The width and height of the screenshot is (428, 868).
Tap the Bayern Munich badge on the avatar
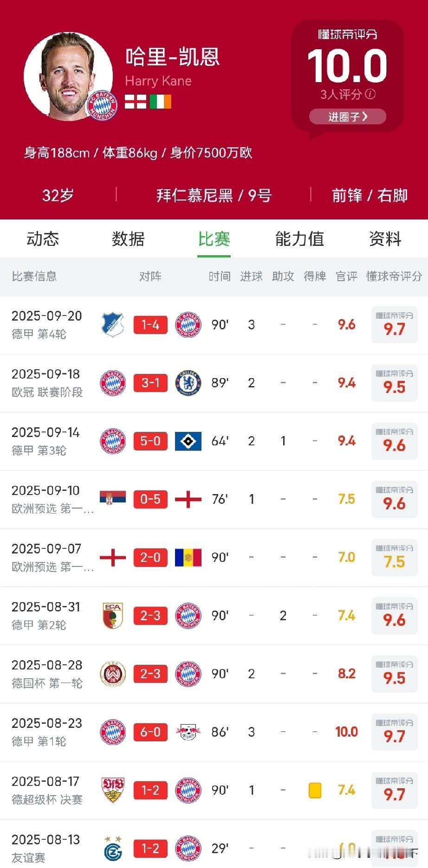click(x=102, y=105)
